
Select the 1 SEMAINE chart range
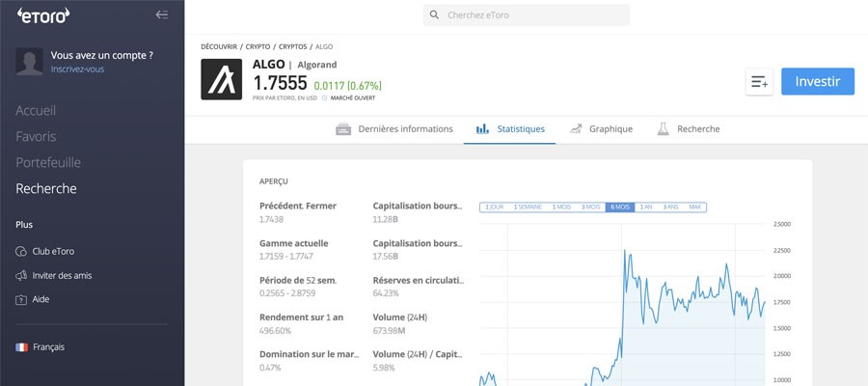tap(528, 207)
